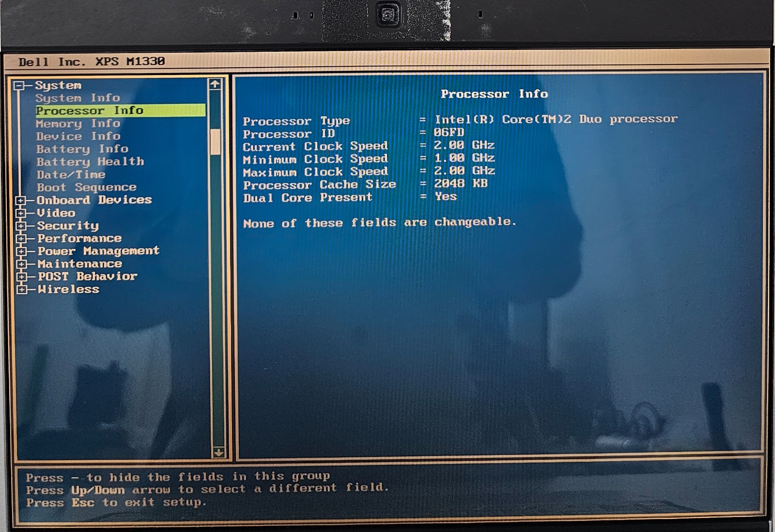Open the Date/Time settings
775x532 pixels.
[x=71, y=174]
